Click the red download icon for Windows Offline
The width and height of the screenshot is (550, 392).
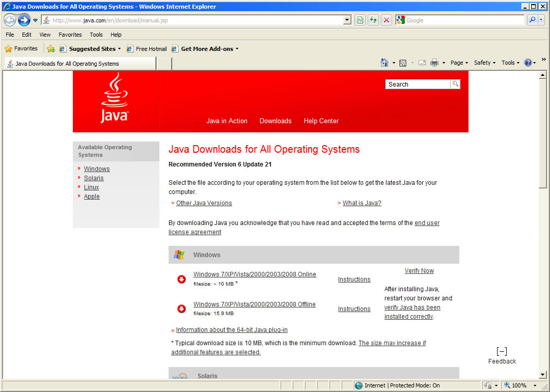click(181, 309)
